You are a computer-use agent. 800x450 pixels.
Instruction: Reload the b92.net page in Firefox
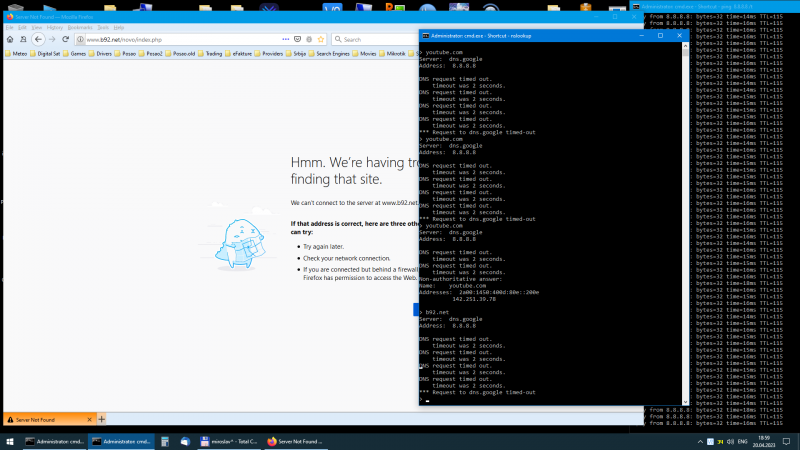65,39
